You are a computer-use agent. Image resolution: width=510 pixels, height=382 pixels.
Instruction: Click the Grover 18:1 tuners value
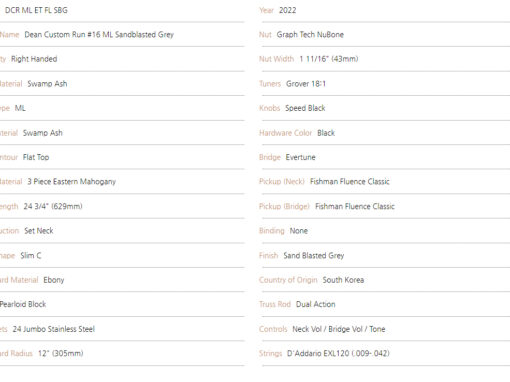coord(306,84)
